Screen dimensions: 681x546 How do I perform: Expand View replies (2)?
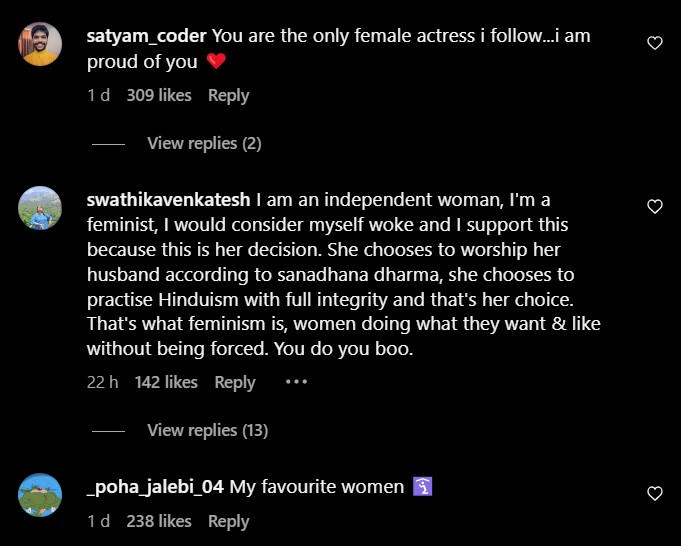204,143
